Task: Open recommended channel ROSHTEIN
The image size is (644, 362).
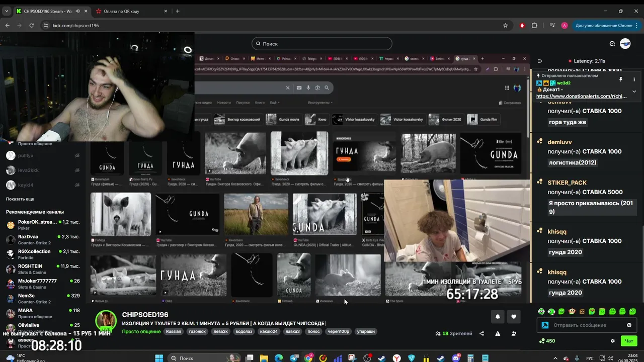Action: (43, 269)
